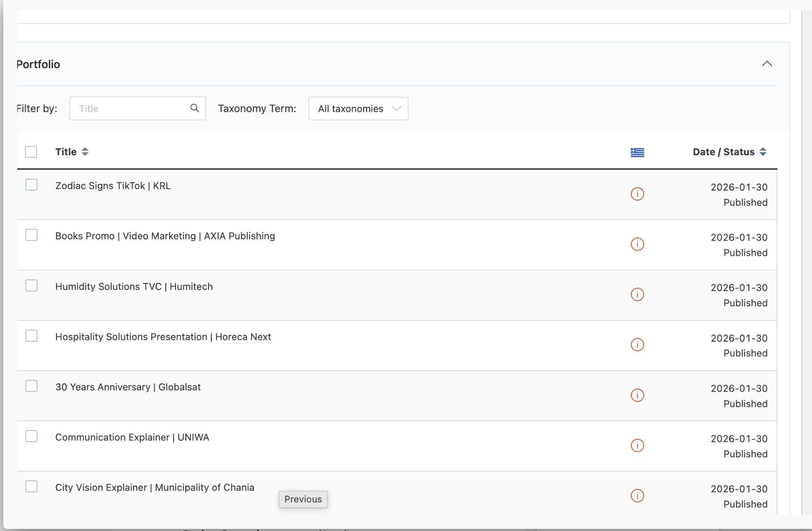The height and width of the screenshot is (531, 812).
Task: Check the Zodiac Signs TikTok | KRL checkbox
Action: [32, 185]
